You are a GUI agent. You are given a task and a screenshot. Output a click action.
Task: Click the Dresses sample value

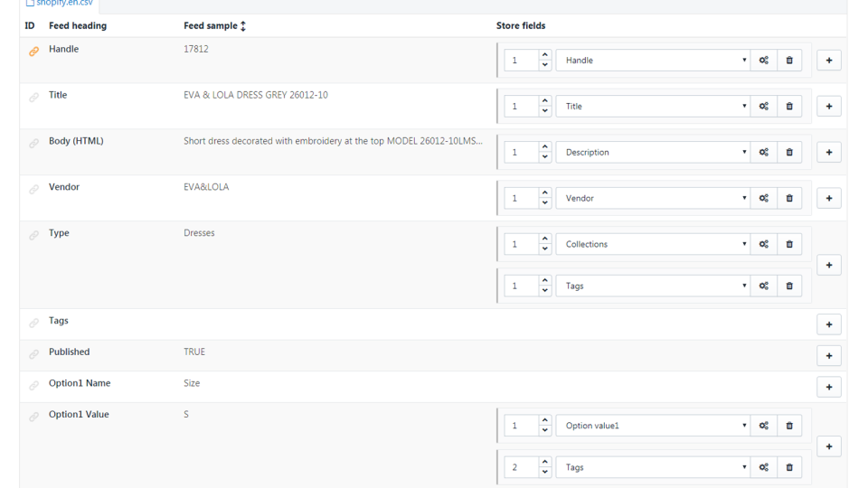click(199, 233)
